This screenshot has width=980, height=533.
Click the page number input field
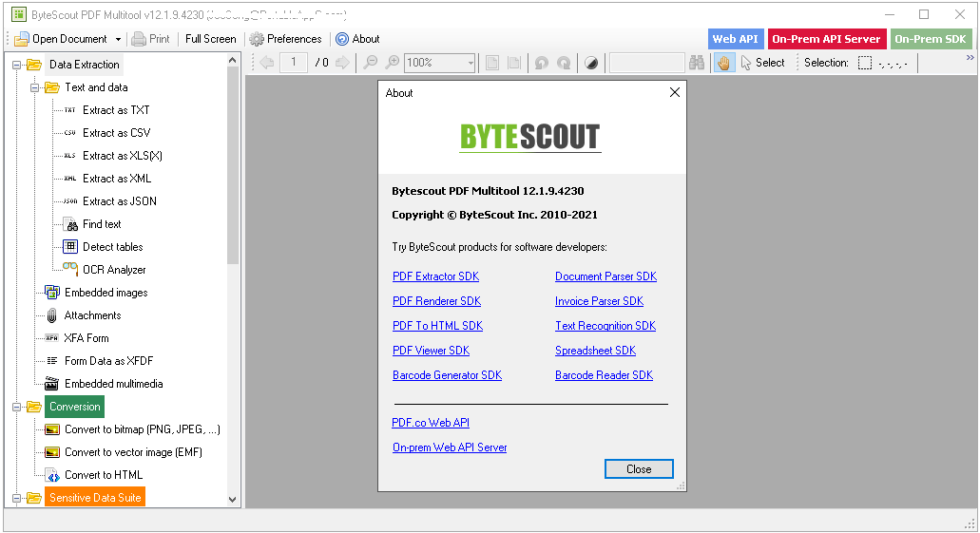pyautogui.click(x=293, y=63)
